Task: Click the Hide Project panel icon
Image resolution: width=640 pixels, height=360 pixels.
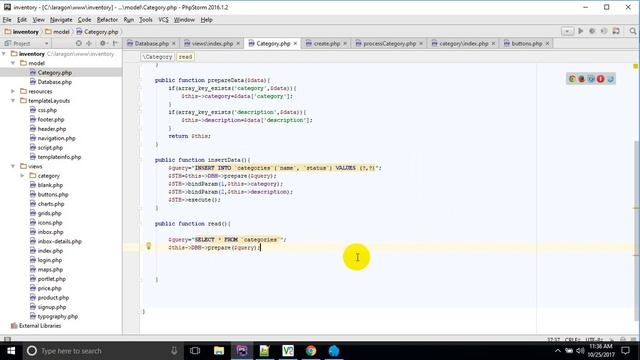Action: [116, 43]
